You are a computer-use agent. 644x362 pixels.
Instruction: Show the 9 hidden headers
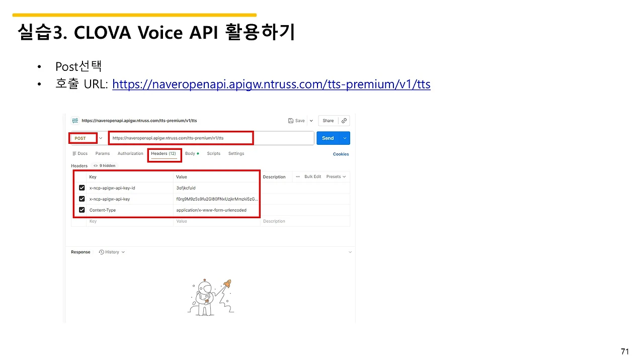point(105,165)
